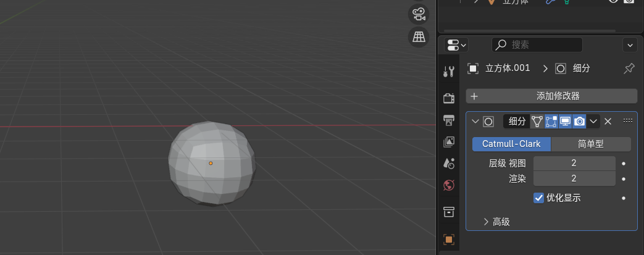This screenshot has width=644, height=255.
Task: Collapse the 细分 modifier panel
Action: 474,122
